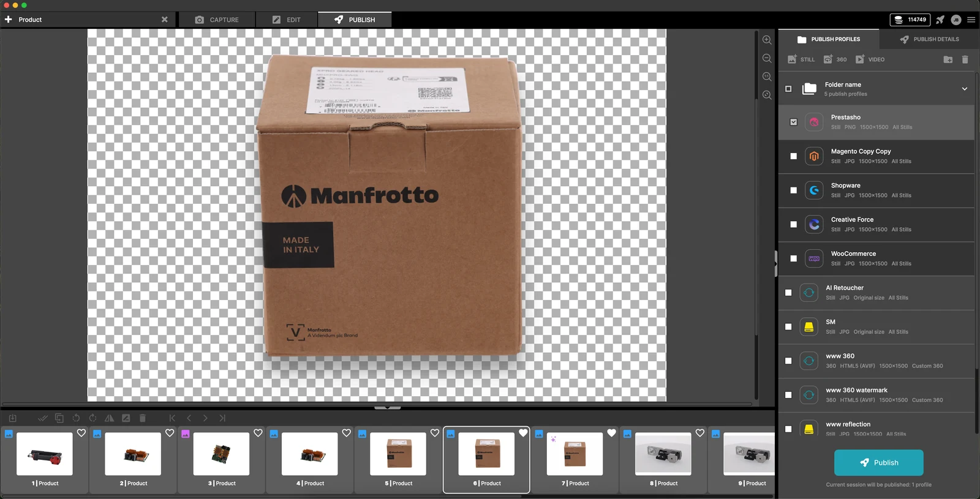Click the credits counter showing 114749

(910, 20)
